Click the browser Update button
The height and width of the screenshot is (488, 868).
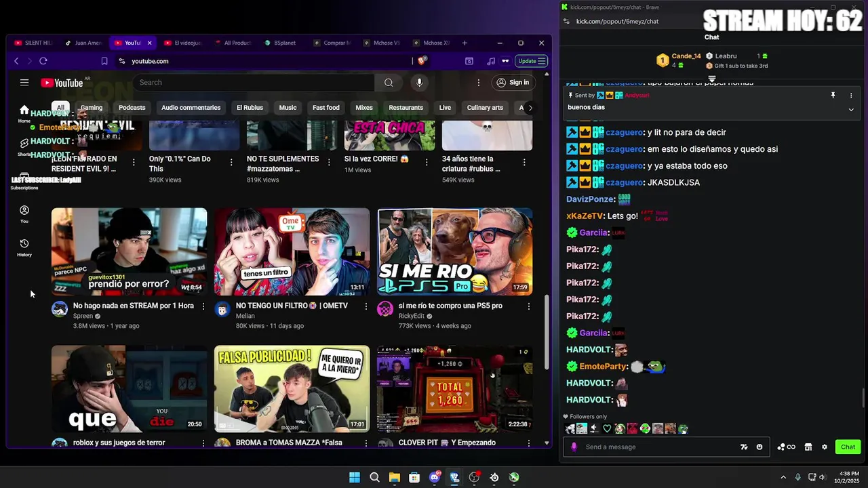tap(531, 61)
